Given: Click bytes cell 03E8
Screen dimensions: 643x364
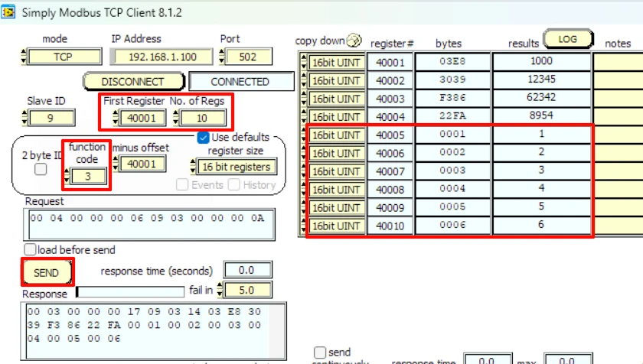Looking at the screenshot, I should [x=452, y=61].
